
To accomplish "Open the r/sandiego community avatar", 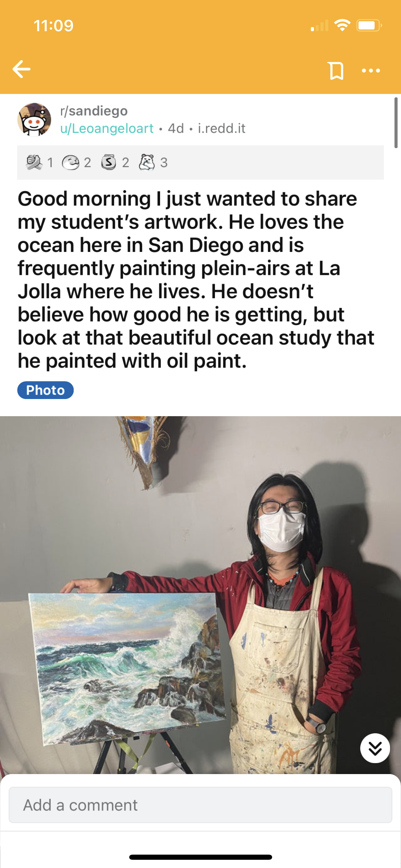I will [34, 120].
